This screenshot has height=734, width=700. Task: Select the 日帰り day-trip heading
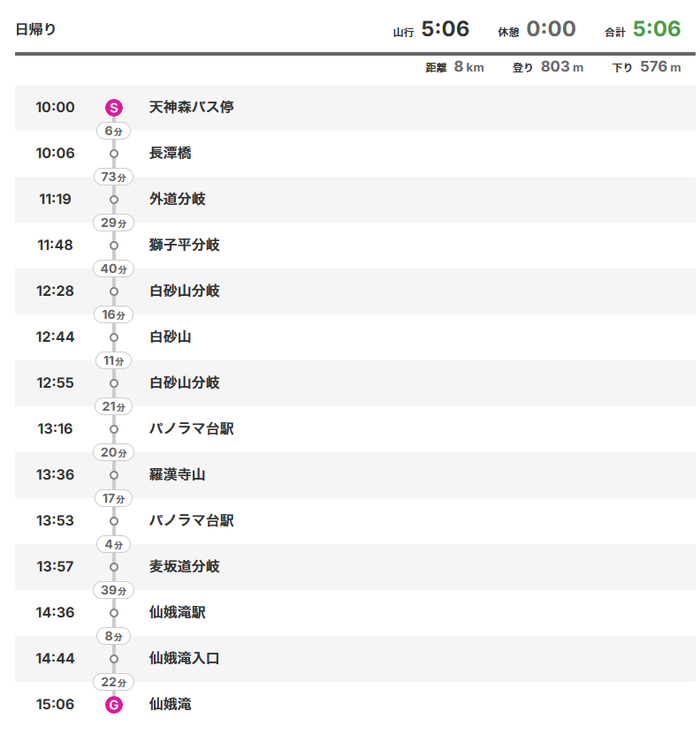tap(36, 29)
